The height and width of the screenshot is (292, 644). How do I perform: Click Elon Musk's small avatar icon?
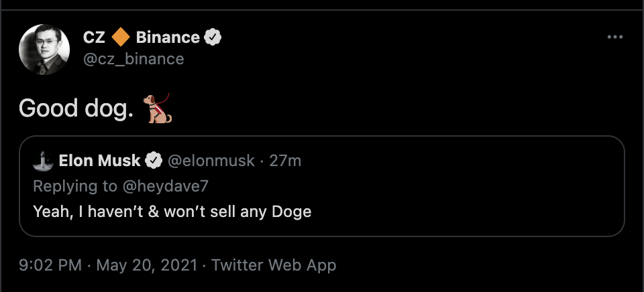click(43, 161)
